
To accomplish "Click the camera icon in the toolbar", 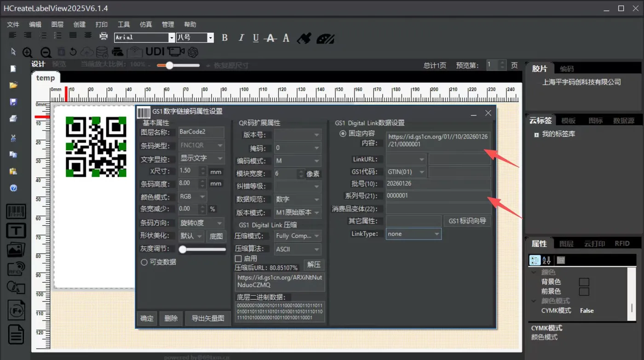I will 176,52.
